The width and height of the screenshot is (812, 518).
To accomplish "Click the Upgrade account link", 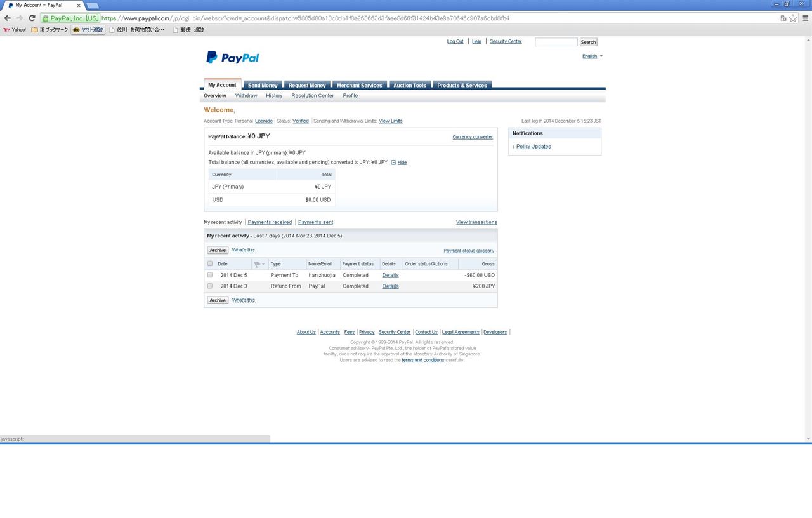I will (x=264, y=121).
